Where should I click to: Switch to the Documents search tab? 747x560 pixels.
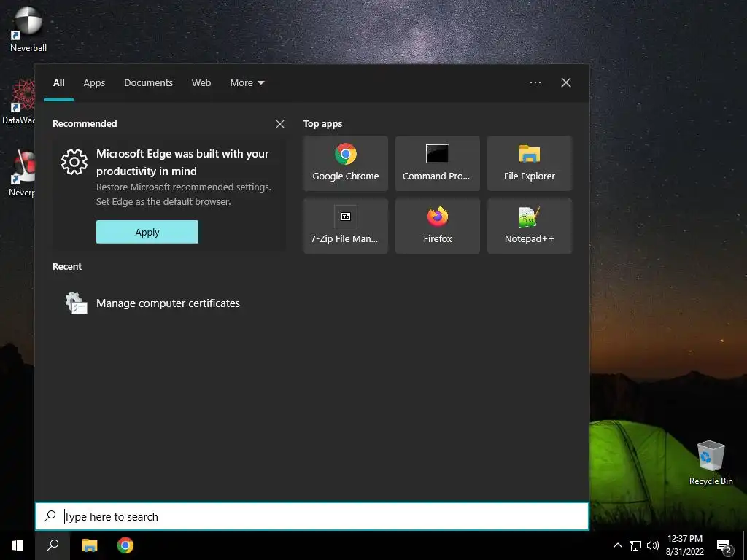tap(148, 83)
